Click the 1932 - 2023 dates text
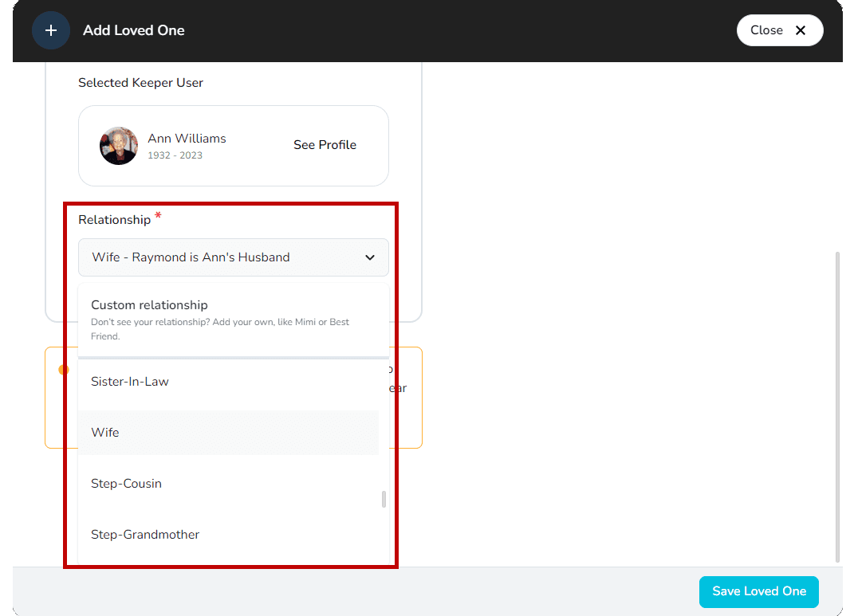This screenshot has width=854, height=616. coord(175,155)
